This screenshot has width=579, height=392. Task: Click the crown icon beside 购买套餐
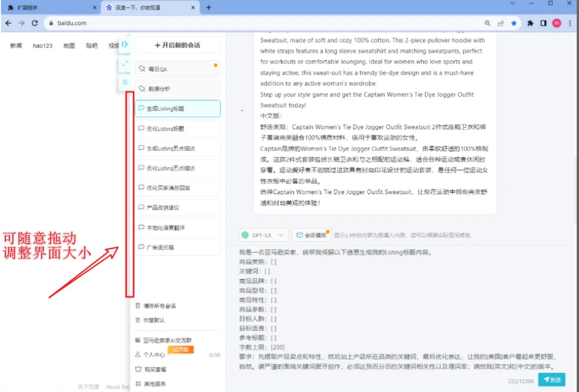138,368
